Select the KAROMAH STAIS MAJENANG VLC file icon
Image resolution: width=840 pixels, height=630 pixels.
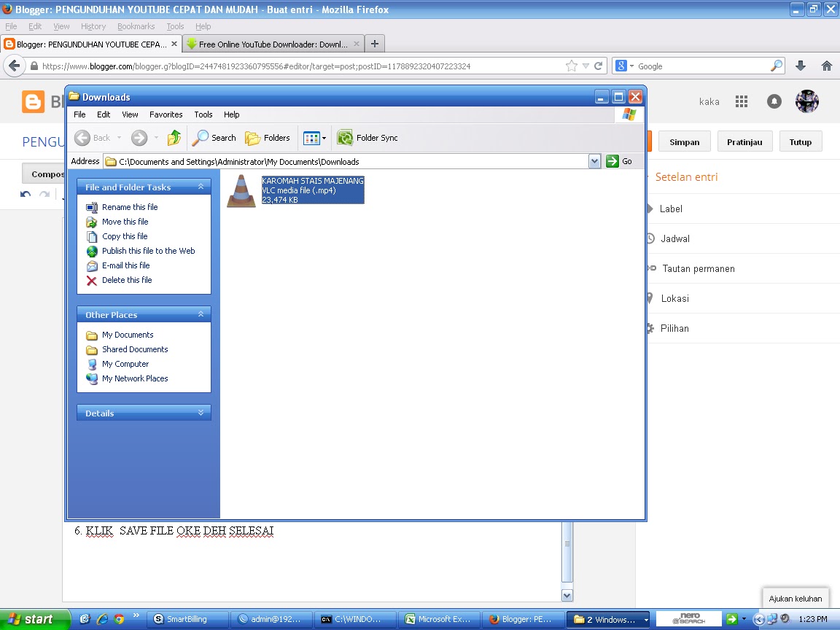(x=241, y=191)
